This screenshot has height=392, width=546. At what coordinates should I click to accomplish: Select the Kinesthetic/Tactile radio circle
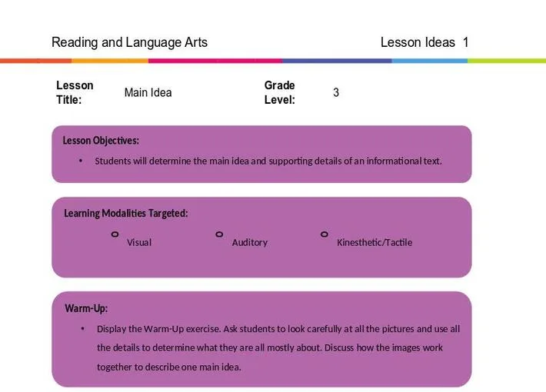coord(325,234)
